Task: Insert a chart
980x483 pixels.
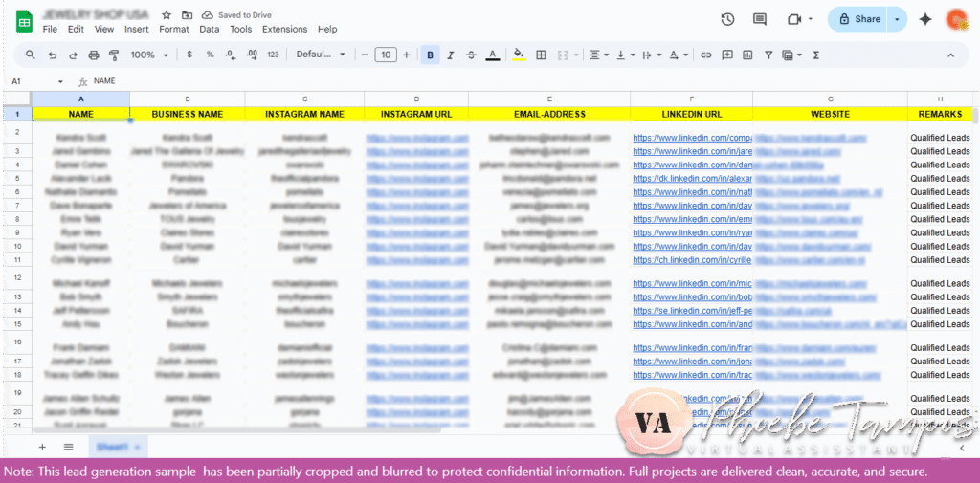Action: pyautogui.click(x=747, y=55)
